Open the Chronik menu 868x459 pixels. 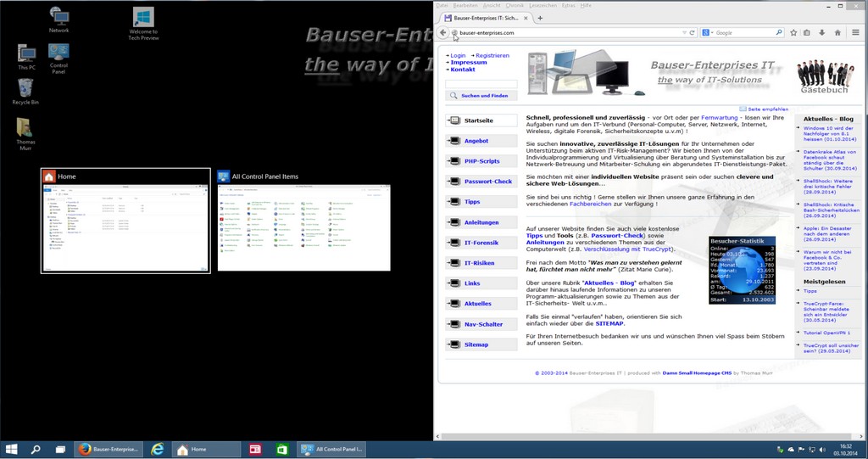click(515, 6)
